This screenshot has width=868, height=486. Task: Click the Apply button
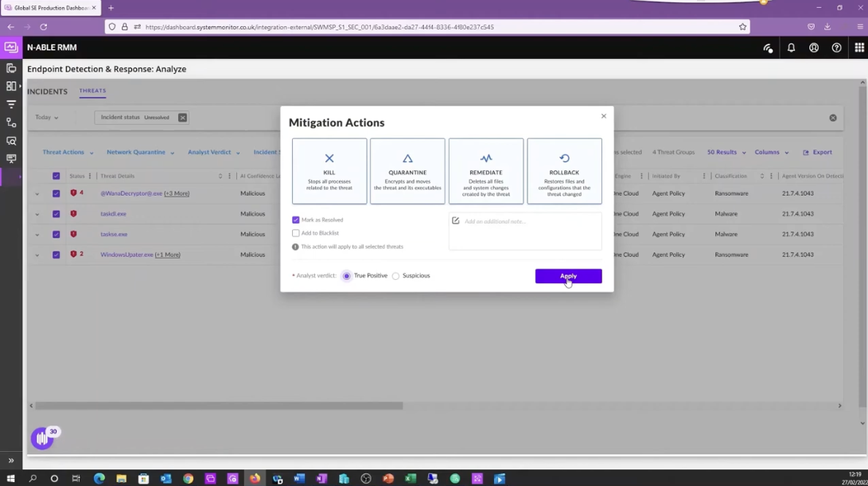point(568,276)
